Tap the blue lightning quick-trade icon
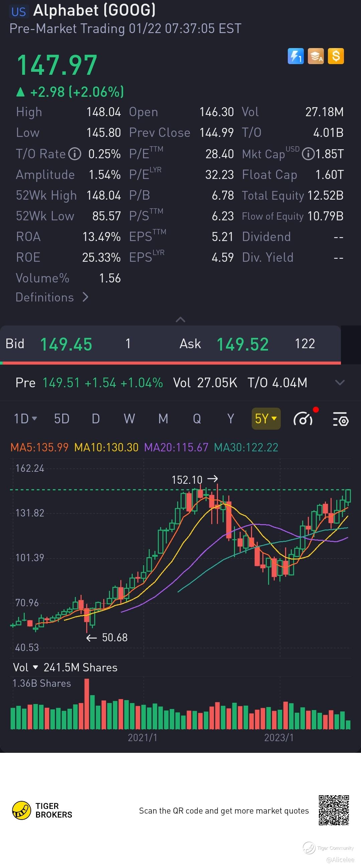Viewport: 361px width, 868px height. 295,56
